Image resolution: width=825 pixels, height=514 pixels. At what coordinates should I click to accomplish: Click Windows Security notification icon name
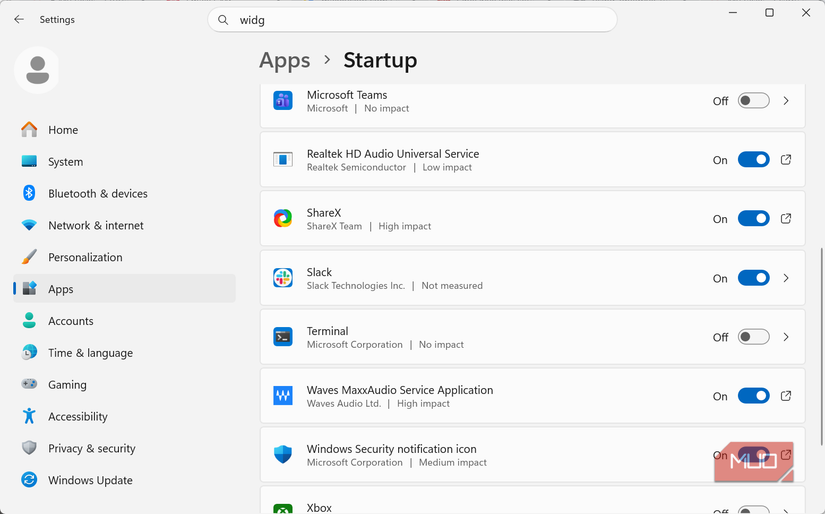(391, 449)
